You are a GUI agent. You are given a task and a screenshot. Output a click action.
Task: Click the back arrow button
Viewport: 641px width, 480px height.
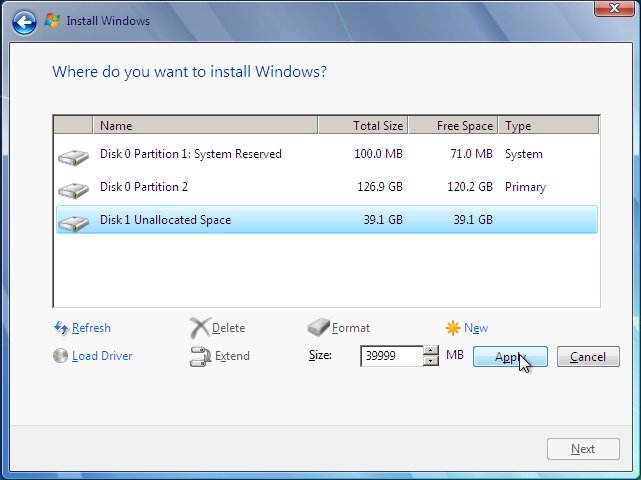(x=26, y=20)
